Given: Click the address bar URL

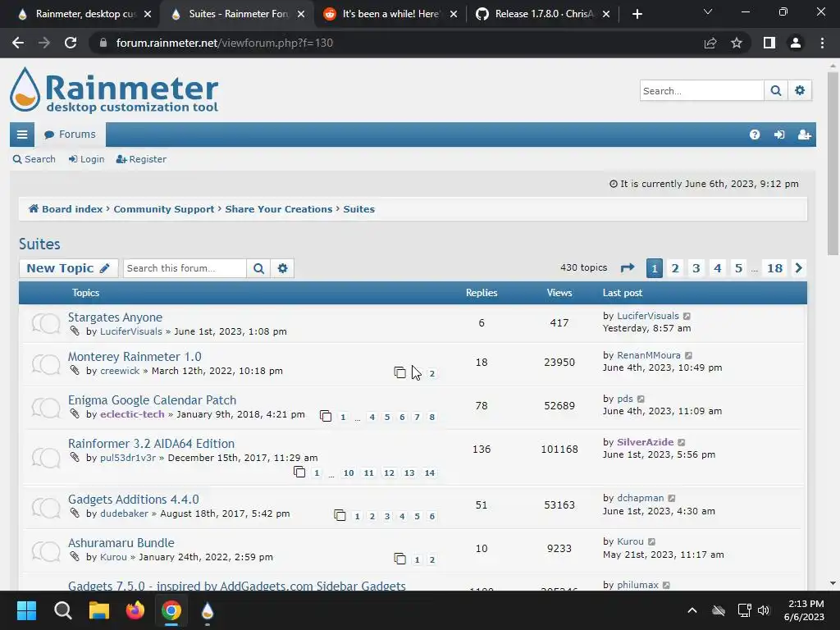Looking at the screenshot, I should pos(225,43).
